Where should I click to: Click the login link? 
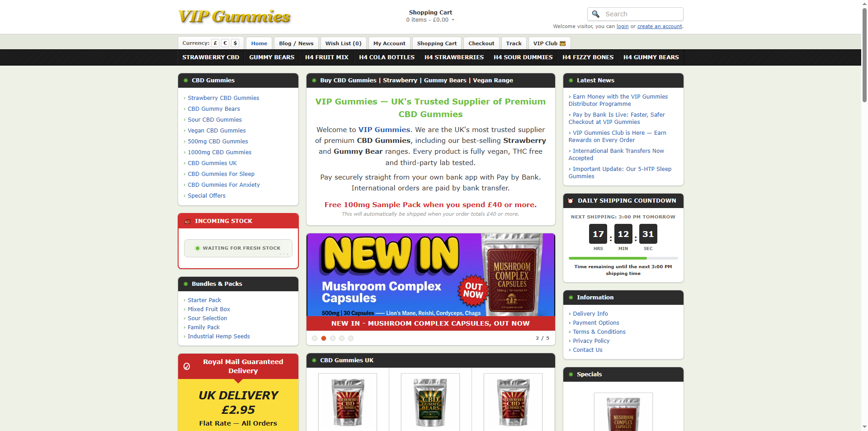pos(623,27)
